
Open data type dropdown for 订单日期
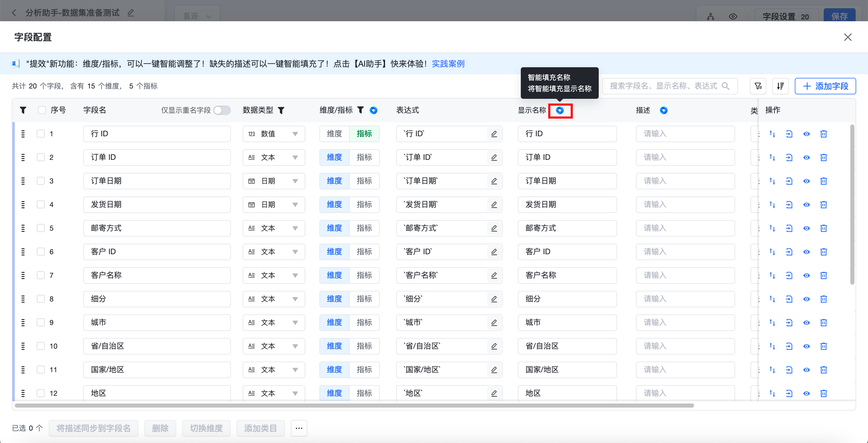click(x=274, y=181)
